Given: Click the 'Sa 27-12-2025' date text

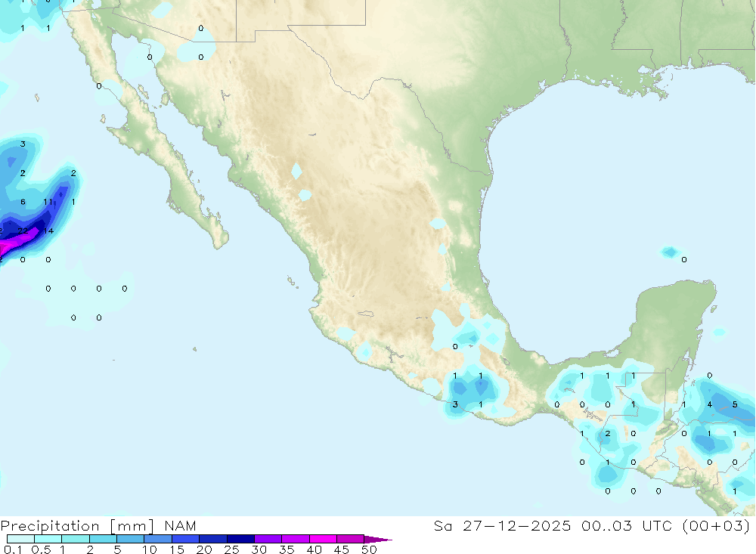Looking at the screenshot, I should tap(503, 525).
